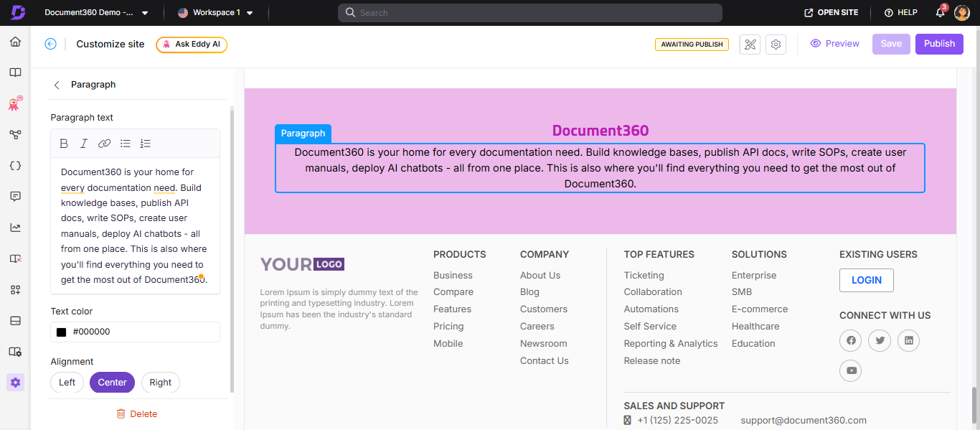Open the Drive storage sidebar icon
Screen dimensions: 980x430
(x=15, y=321)
